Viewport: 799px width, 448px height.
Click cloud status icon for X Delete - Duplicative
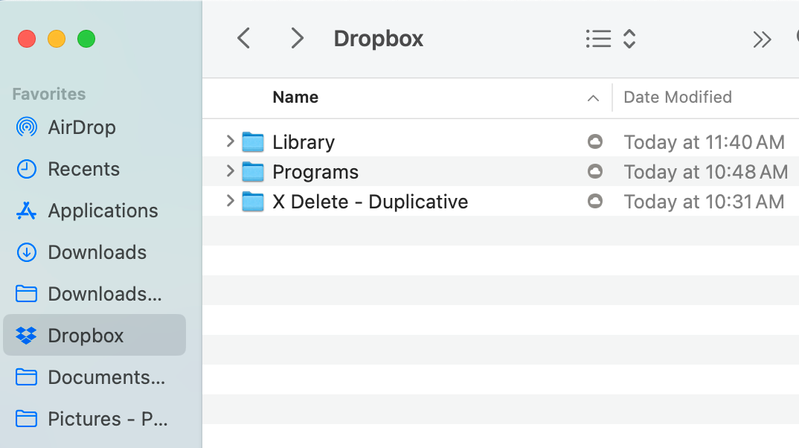coord(595,201)
